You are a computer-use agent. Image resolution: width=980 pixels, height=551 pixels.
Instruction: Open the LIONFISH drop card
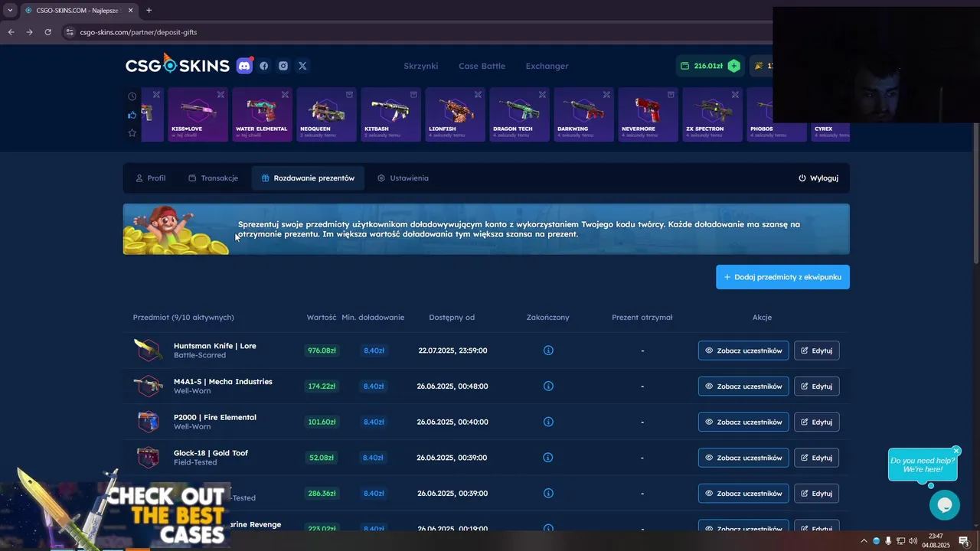(455, 115)
